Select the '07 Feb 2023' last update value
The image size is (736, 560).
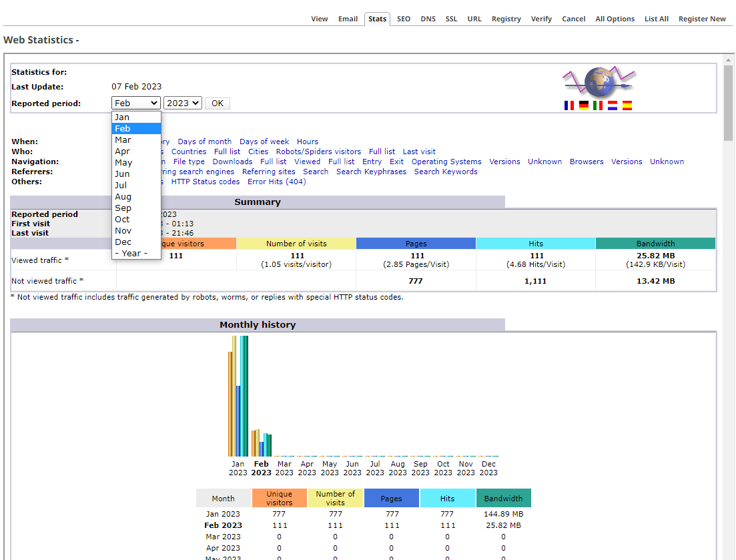137,87
